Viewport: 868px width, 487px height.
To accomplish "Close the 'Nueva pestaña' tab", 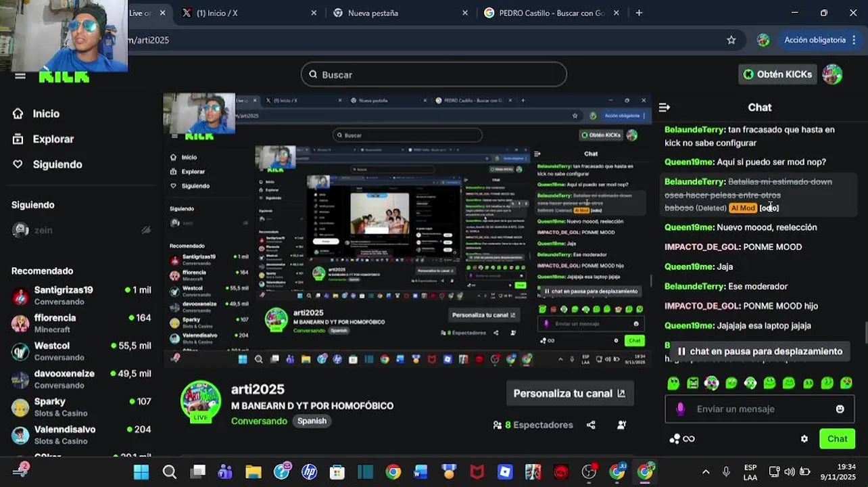I will 465,13.
